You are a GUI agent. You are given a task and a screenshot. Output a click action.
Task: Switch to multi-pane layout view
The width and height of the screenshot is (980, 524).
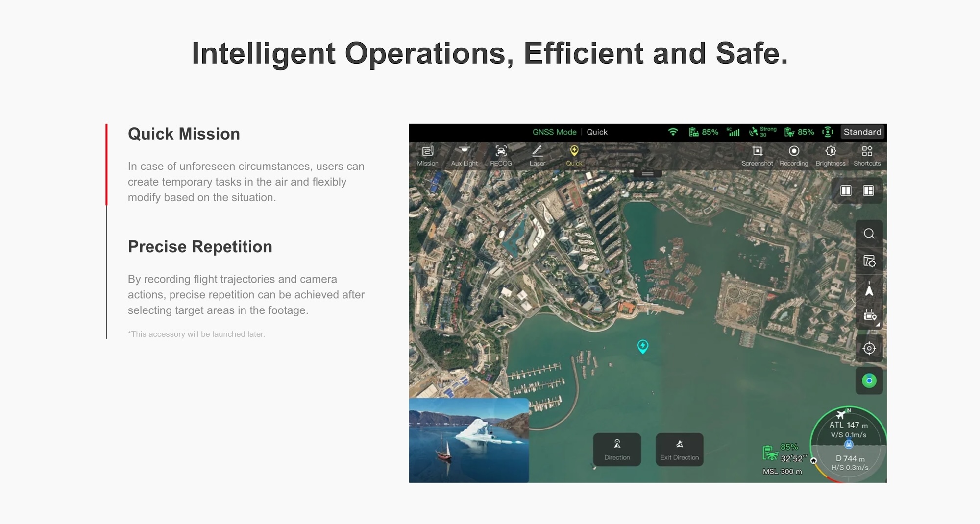coord(868,191)
